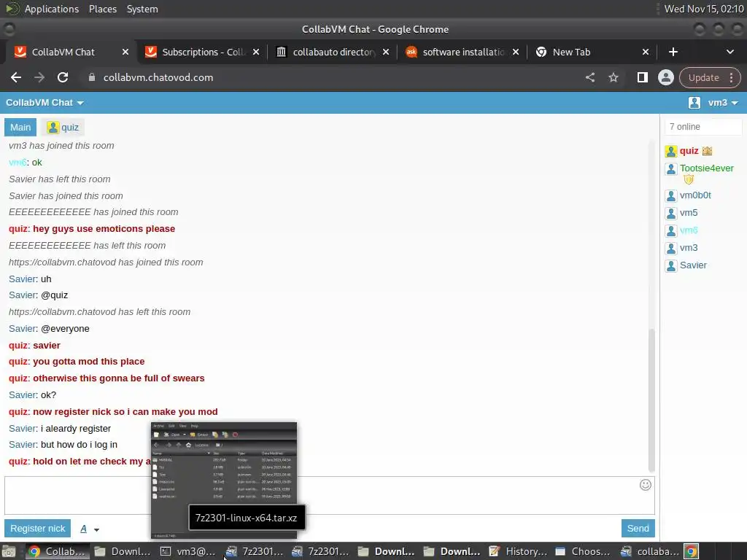
Task: Switch to software installation tab
Action: [x=463, y=52]
